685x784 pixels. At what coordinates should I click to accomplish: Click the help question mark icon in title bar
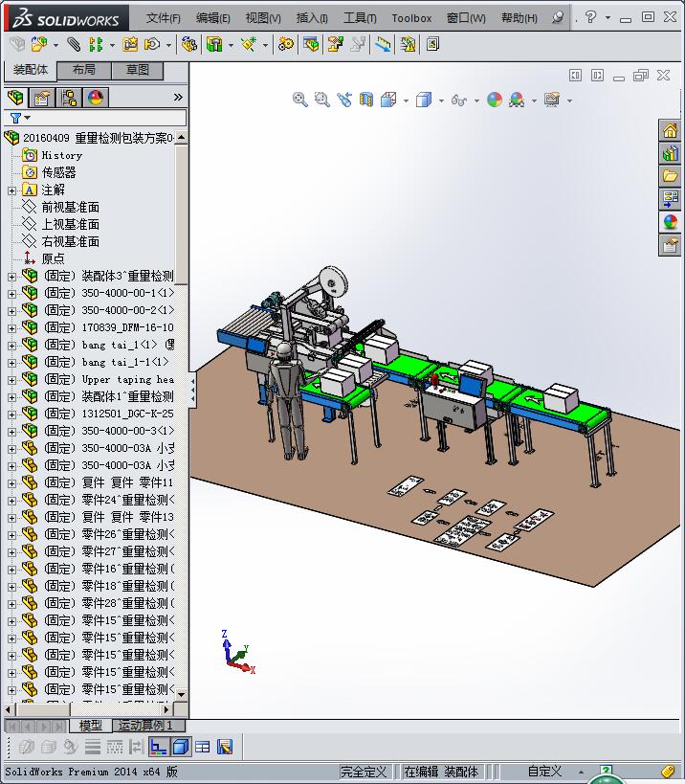coord(591,17)
